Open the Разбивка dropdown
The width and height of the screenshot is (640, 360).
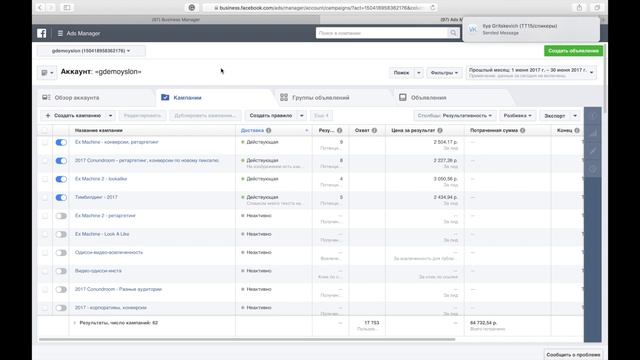(x=517, y=116)
